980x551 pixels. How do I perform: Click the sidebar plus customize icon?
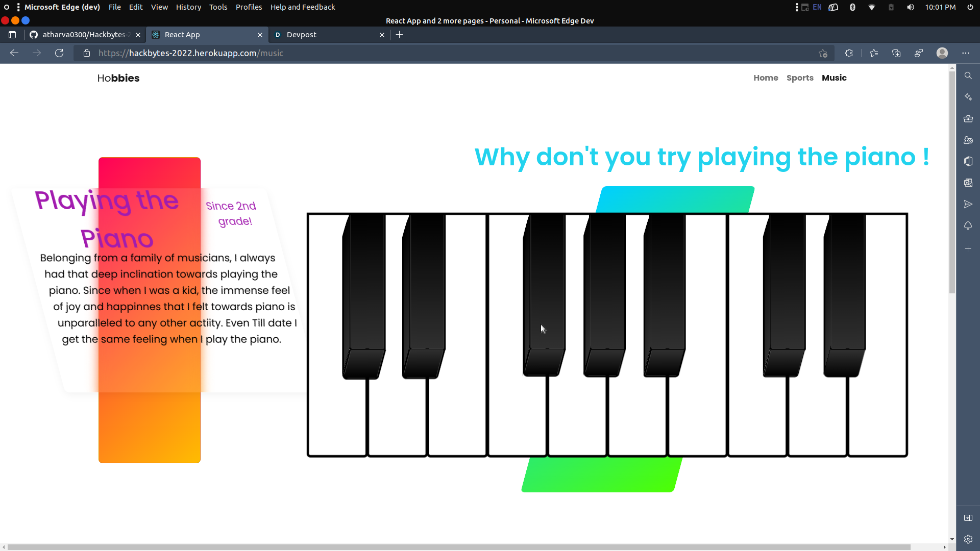(x=968, y=249)
